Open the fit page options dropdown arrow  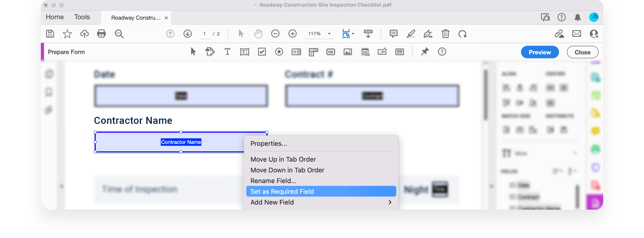point(353,34)
